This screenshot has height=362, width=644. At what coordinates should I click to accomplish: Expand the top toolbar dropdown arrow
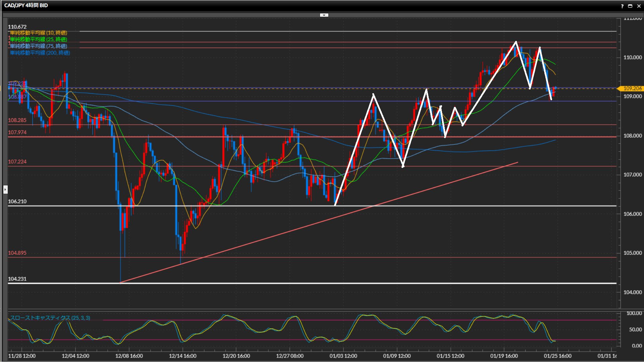(x=324, y=15)
